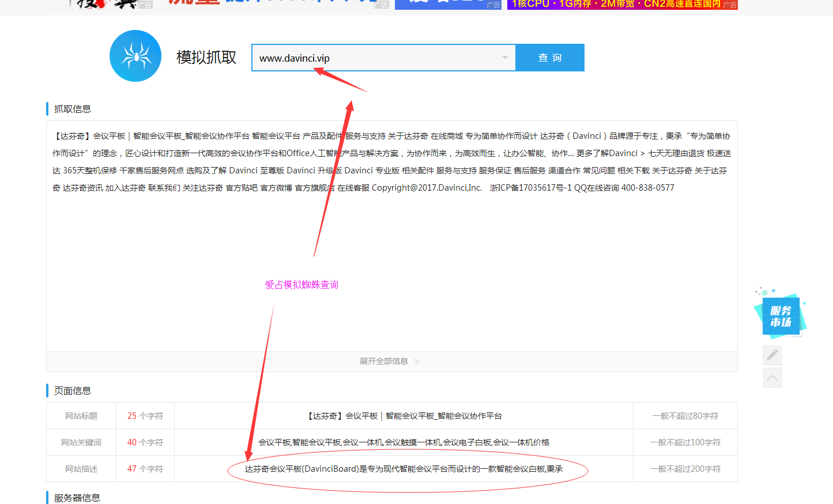Click the keywords value 会议平板,智能会议平板

404,442
